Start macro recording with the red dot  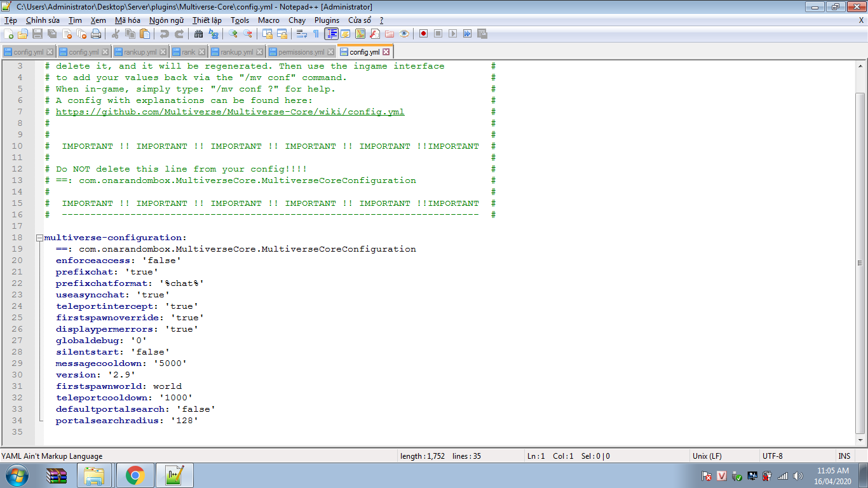(423, 34)
